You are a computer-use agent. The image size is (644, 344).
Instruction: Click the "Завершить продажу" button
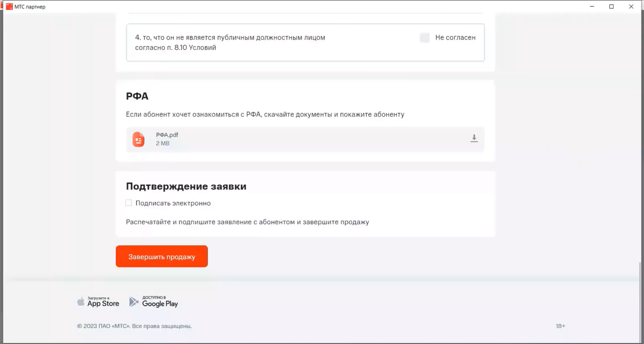pyautogui.click(x=162, y=256)
